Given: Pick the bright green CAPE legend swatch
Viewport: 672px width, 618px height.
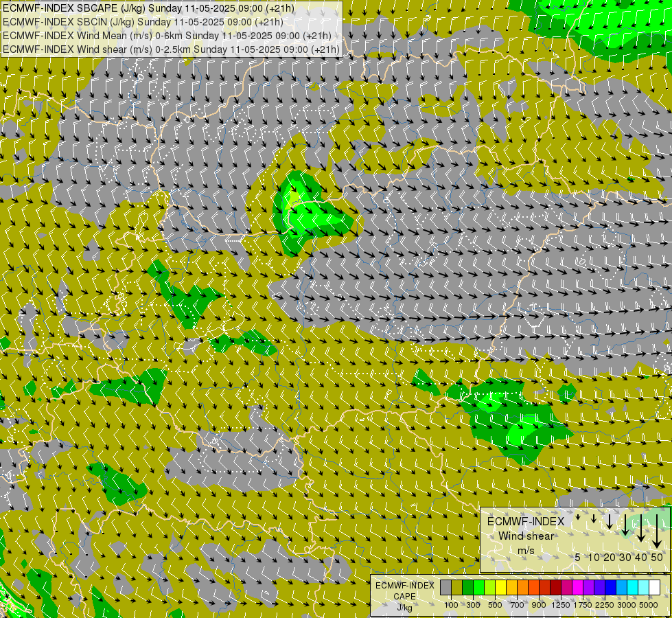Looking at the screenshot, I should (x=478, y=588).
